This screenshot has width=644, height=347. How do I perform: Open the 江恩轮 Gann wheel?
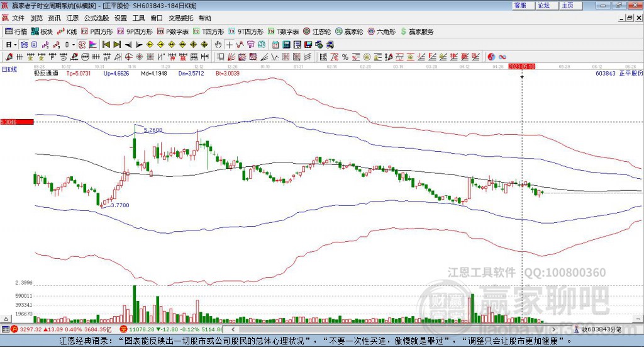click(x=317, y=31)
